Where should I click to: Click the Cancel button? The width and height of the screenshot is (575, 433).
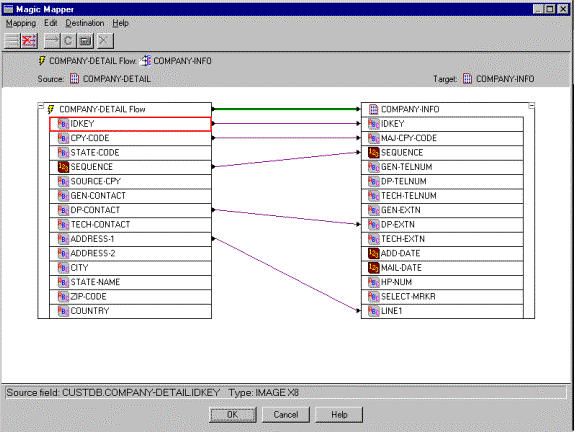click(x=286, y=415)
